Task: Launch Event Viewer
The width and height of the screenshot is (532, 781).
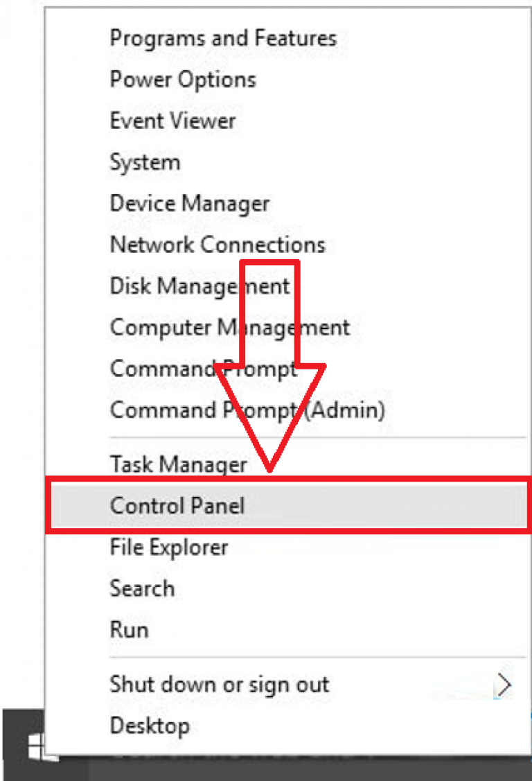Action: tap(172, 121)
